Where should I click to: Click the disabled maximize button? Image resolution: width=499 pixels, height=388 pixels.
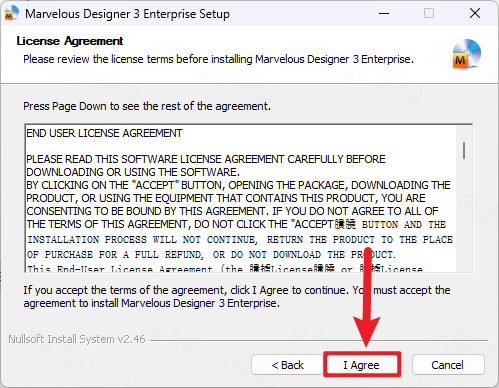pyautogui.click(x=429, y=13)
